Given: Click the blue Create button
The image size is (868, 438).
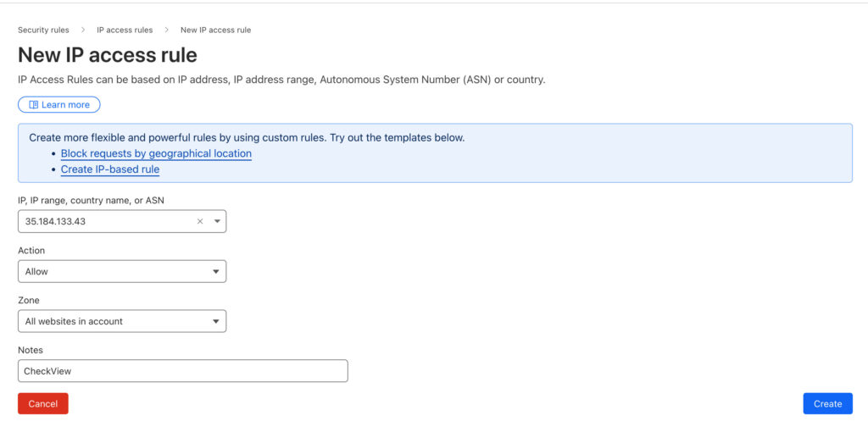Looking at the screenshot, I should pyautogui.click(x=827, y=404).
